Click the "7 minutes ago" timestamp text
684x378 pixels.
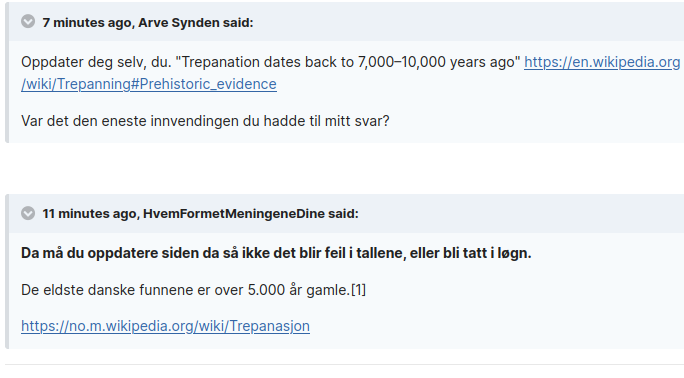tap(87, 23)
